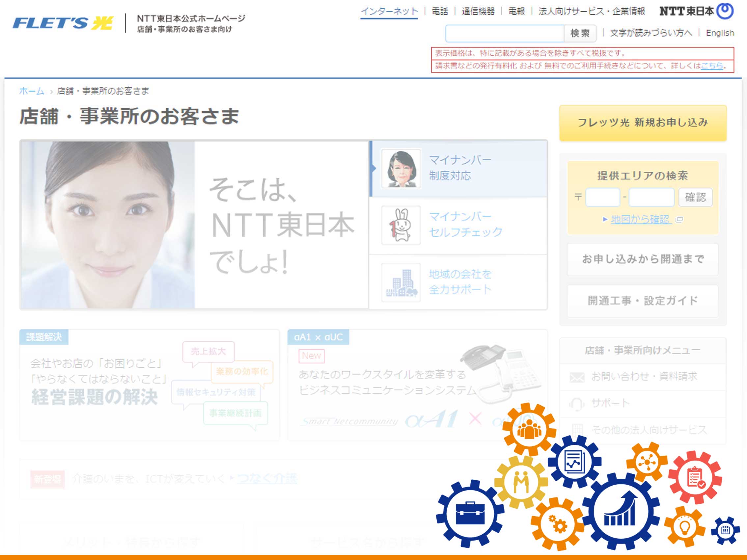Viewport: 747px width, 560px height.
Task: Click the envelope icon next to お問い合わせ
Action: (x=577, y=377)
